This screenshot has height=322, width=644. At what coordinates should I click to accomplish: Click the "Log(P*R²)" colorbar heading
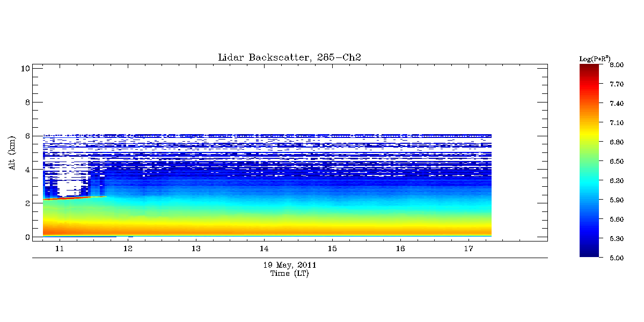pos(594,58)
